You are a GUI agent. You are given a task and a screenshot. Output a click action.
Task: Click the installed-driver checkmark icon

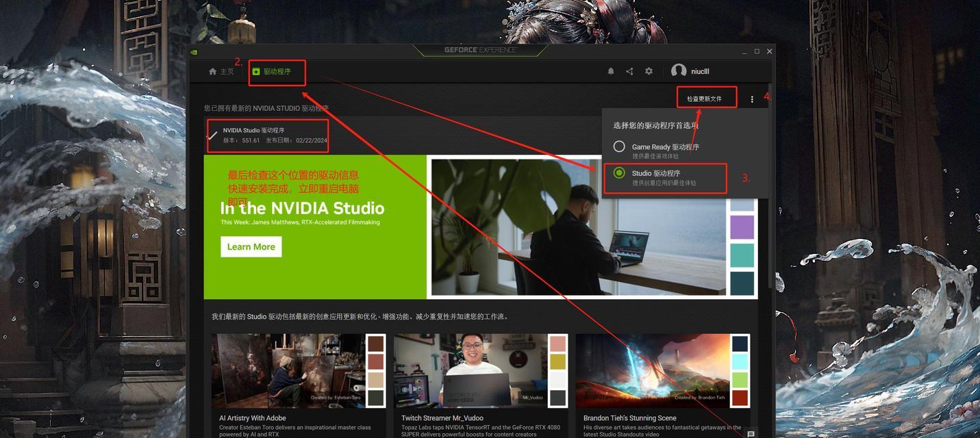(212, 136)
